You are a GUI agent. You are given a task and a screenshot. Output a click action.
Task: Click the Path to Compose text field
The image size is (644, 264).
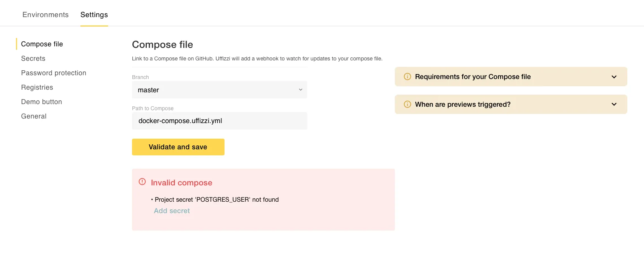tap(219, 121)
